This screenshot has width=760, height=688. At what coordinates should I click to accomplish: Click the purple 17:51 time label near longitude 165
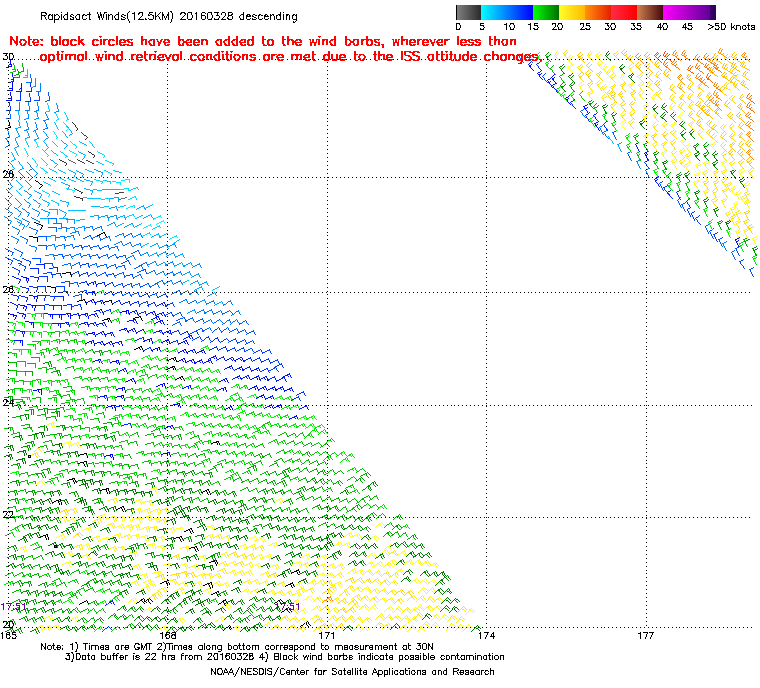(x=13, y=606)
